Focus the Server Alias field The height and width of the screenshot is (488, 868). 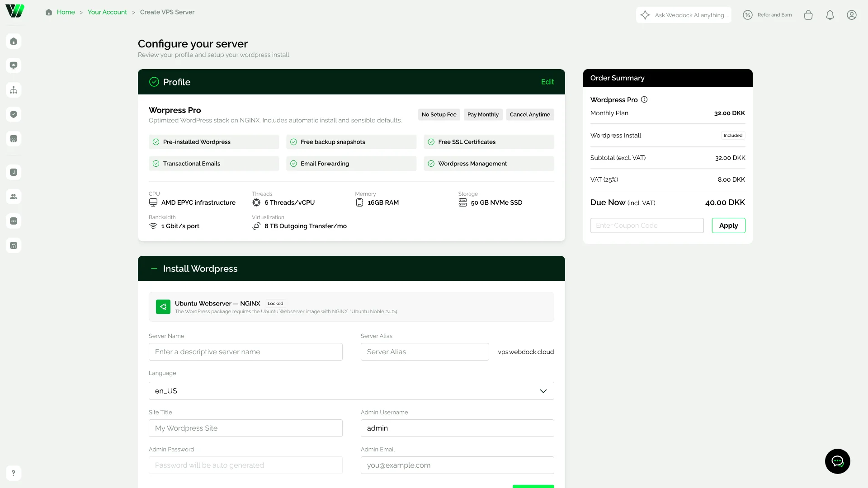click(x=425, y=352)
